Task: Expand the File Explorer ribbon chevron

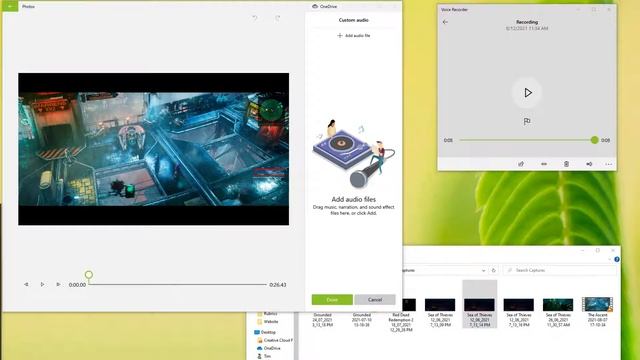Action: coord(609,259)
